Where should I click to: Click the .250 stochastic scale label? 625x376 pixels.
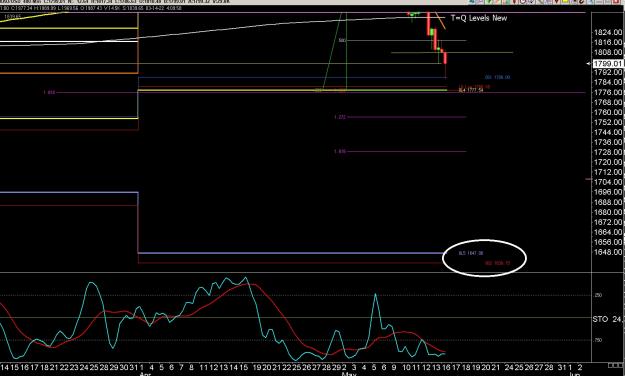(598, 295)
